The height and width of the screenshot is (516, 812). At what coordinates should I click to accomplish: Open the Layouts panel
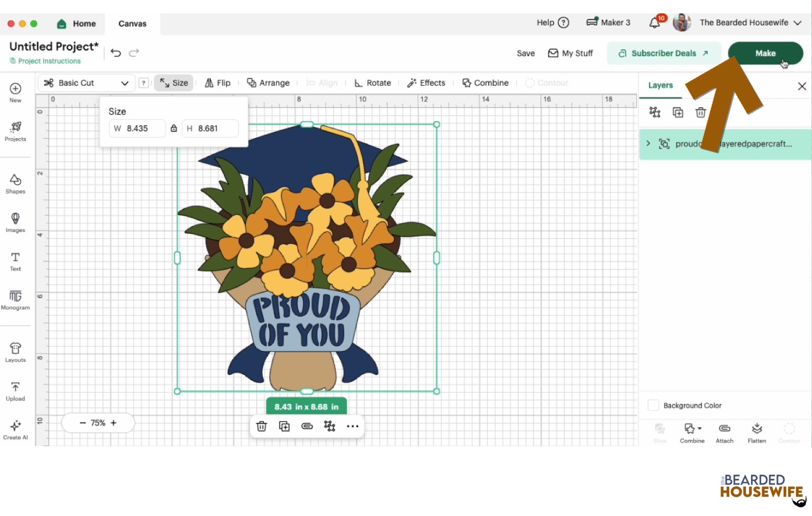pyautogui.click(x=15, y=352)
